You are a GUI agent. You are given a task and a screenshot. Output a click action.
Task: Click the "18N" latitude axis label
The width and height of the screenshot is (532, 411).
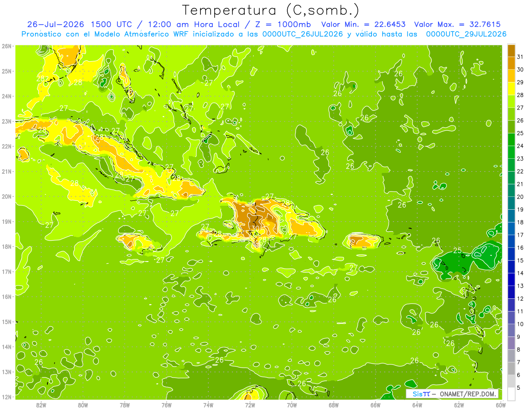6,247
